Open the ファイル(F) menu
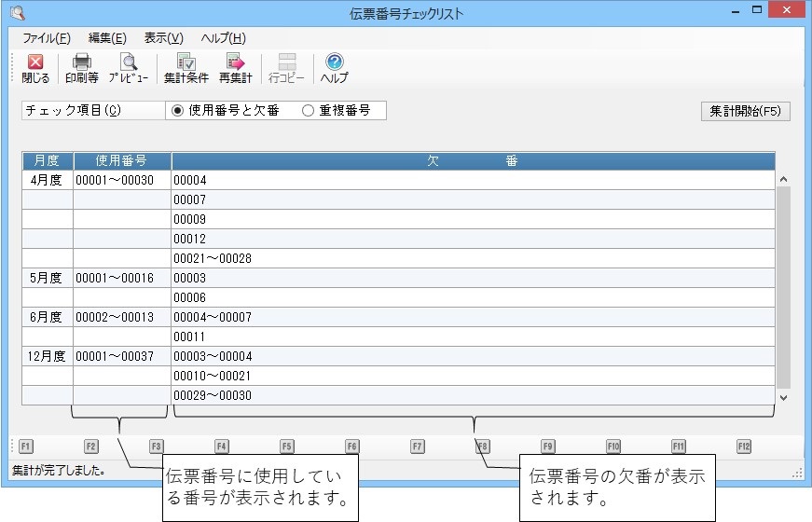 (47, 38)
